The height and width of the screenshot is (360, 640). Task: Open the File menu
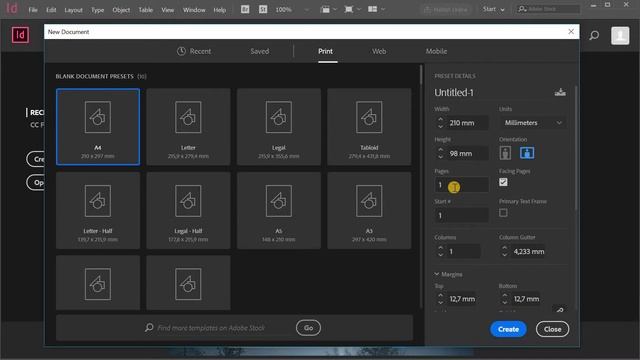(33, 10)
